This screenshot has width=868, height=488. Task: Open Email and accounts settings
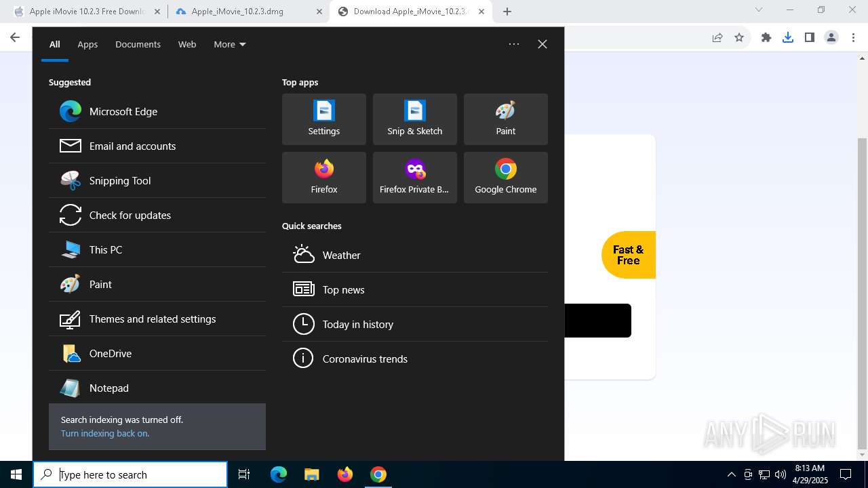point(157,146)
